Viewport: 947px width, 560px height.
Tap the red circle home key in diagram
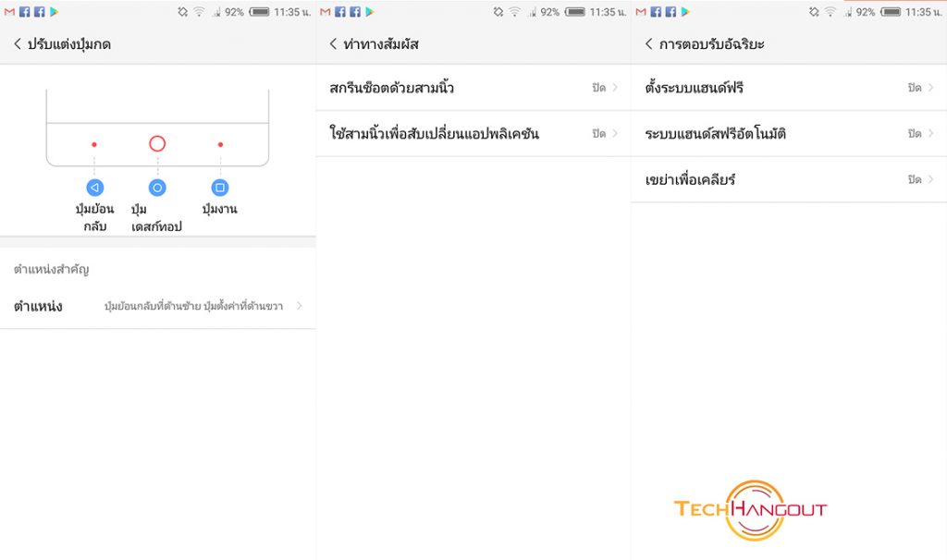pos(157,143)
